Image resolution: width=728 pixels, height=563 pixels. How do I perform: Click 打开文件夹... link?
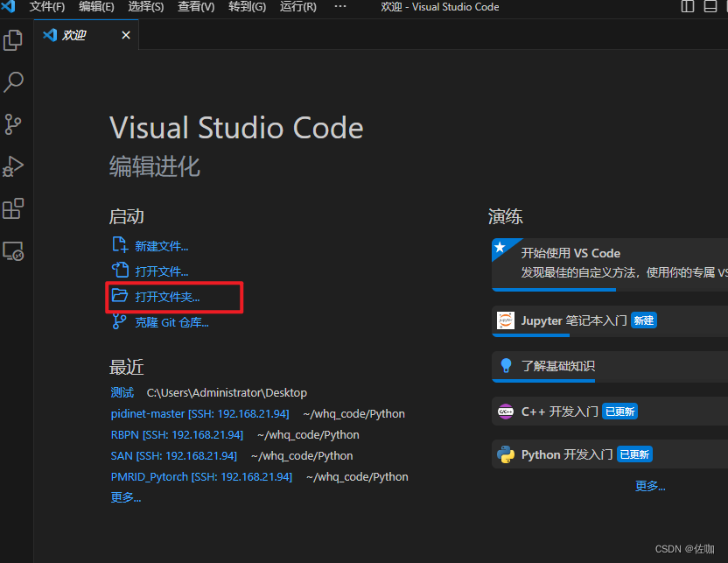[x=168, y=297]
